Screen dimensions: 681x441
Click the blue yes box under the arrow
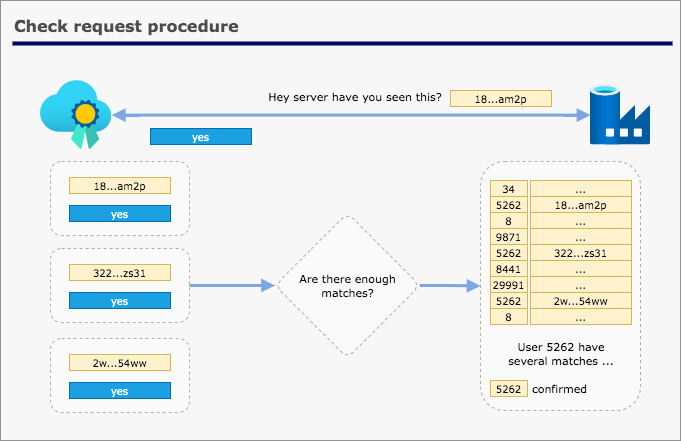tap(201, 136)
